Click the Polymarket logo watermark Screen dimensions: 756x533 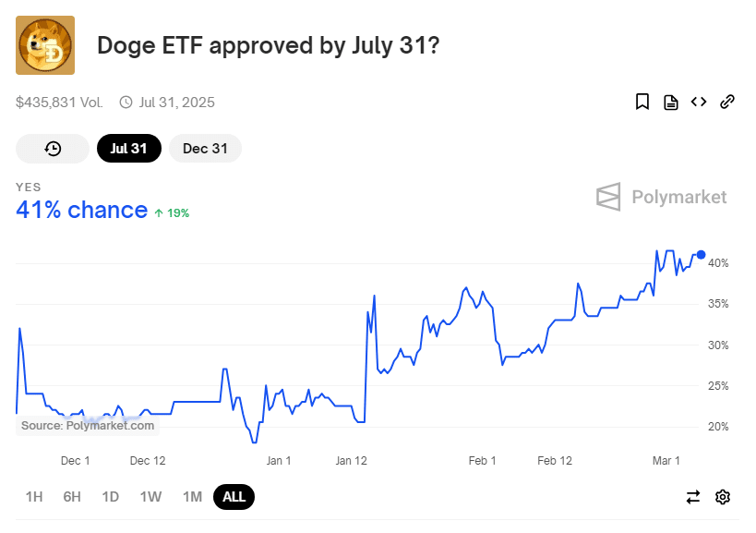(x=662, y=197)
